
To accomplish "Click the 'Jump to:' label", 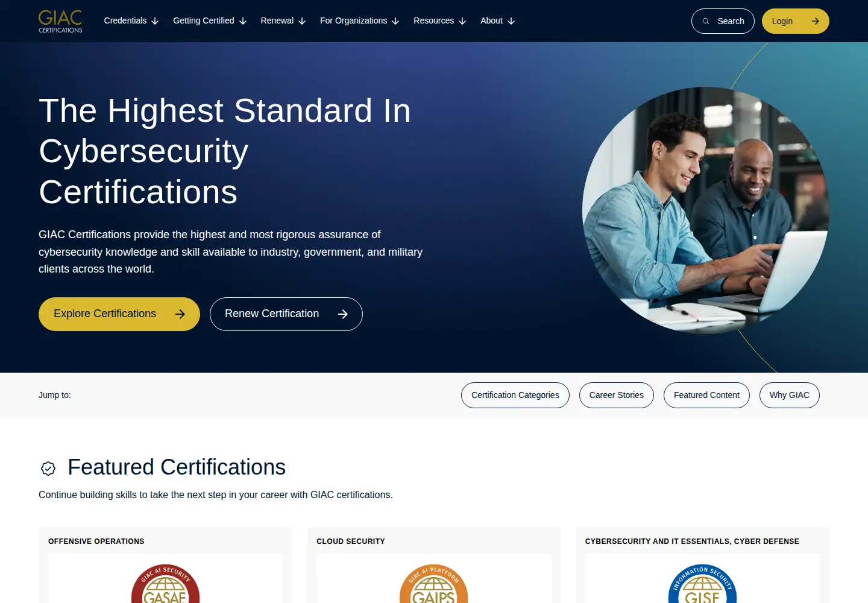I will pyautogui.click(x=55, y=395).
